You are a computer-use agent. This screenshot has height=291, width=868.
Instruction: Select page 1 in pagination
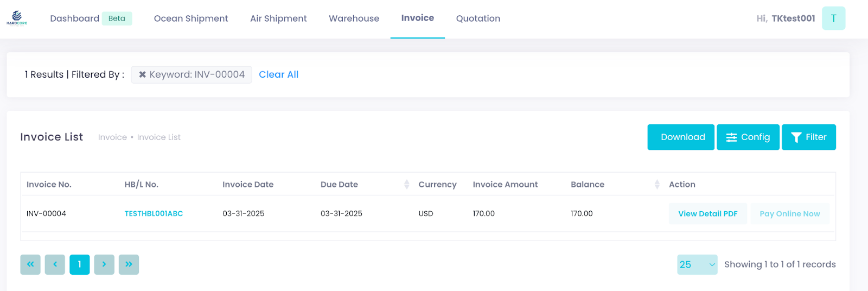(x=79, y=264)
